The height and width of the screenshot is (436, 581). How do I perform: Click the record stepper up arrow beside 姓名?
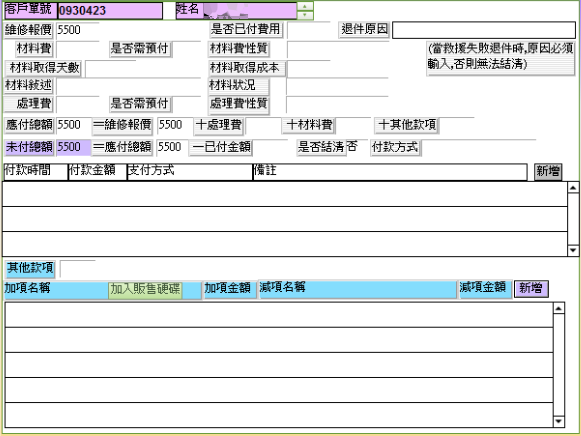pos(305,6)
